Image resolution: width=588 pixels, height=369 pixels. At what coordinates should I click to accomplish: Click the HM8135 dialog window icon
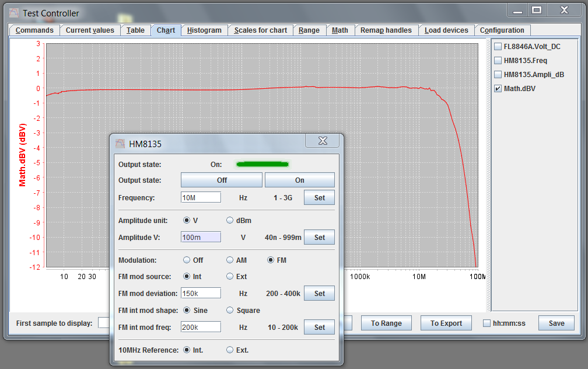coord(120,144)
